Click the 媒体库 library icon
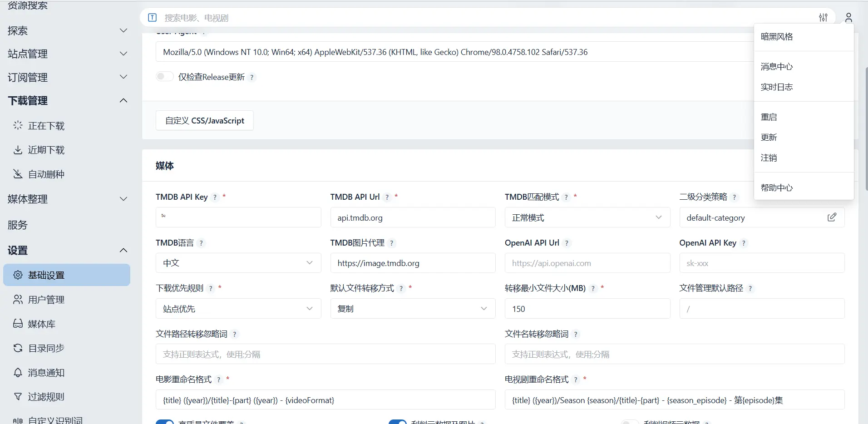This screenshot has height=424, width=868. point(18,324)
